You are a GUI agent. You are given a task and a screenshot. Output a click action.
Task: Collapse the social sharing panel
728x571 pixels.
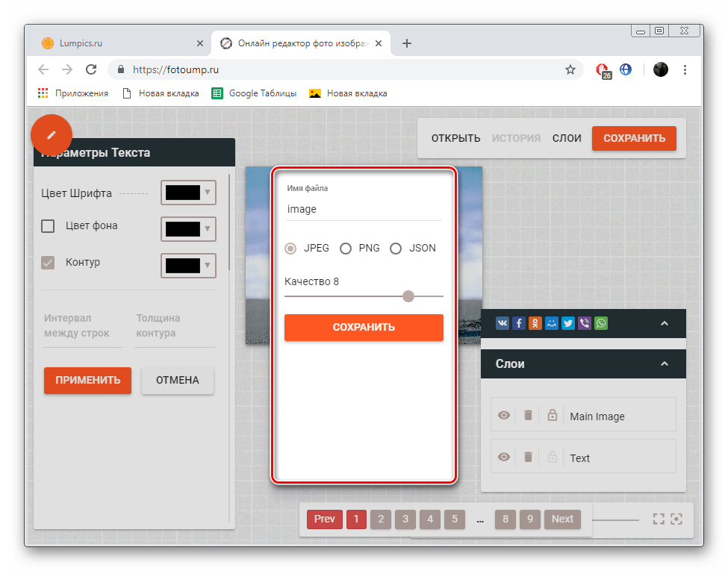pos(664,323)
